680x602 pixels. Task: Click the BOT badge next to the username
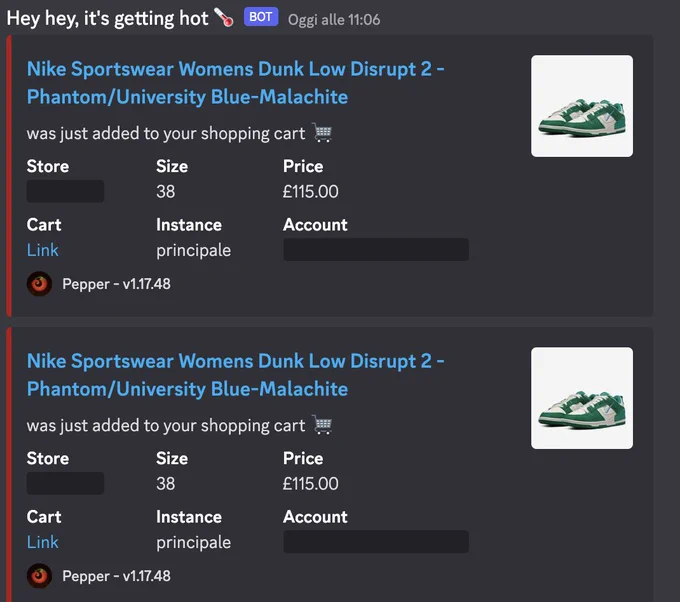tap(261, 17)
